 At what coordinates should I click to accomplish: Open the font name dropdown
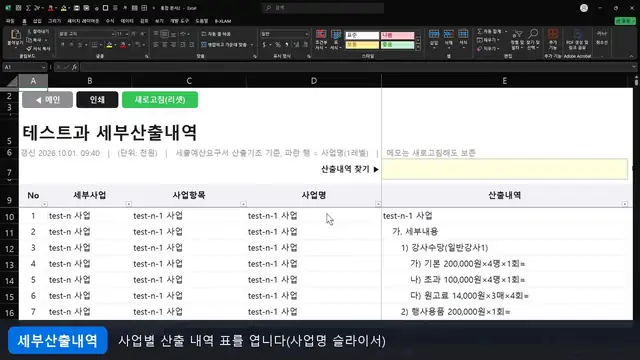pyautogui.click(x=113, y=34)
